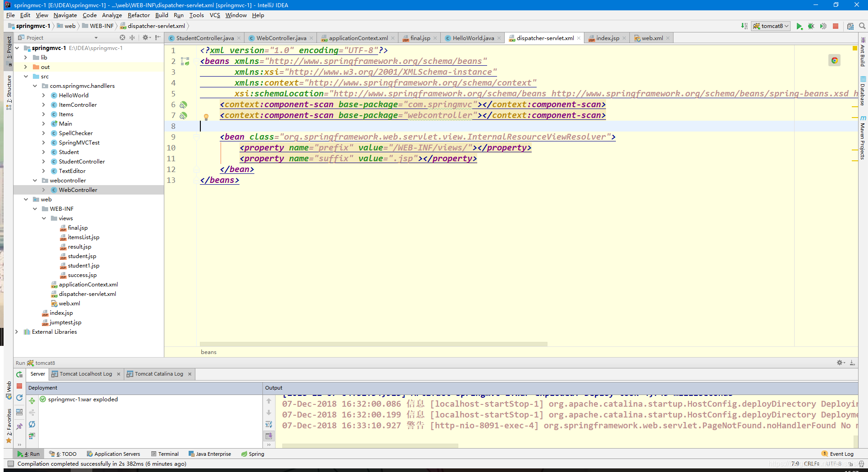
Task: Close the Tomcat Localhost Log tab
Action: [118, 374]
